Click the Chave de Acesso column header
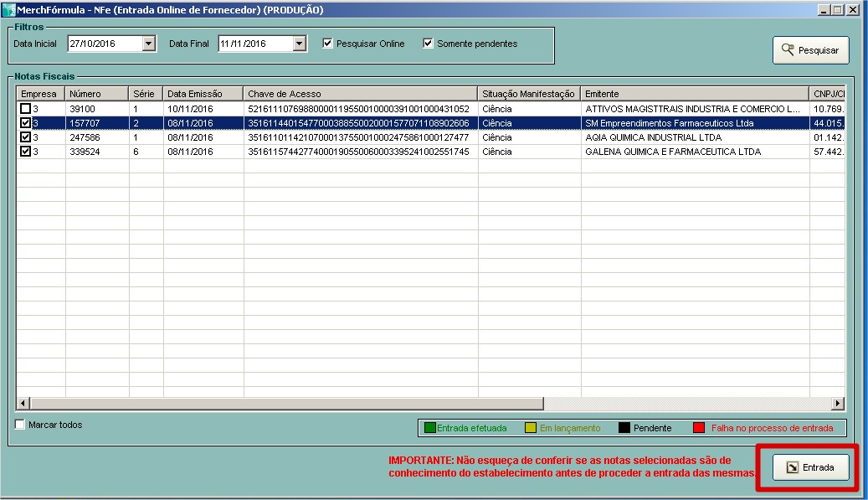The image size is (868, 500). pyautogui.click(x=360, y=94)
